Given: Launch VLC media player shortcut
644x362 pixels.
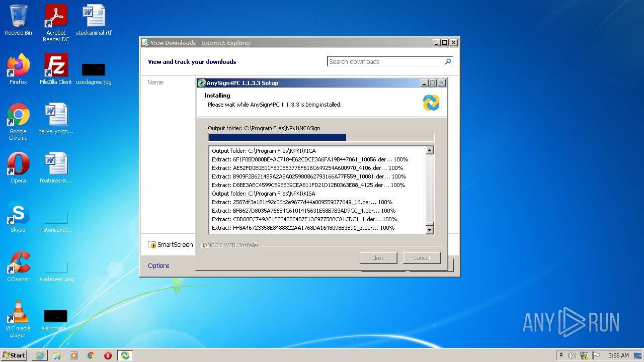Looking at the screenshot, I should click(18, 319).
